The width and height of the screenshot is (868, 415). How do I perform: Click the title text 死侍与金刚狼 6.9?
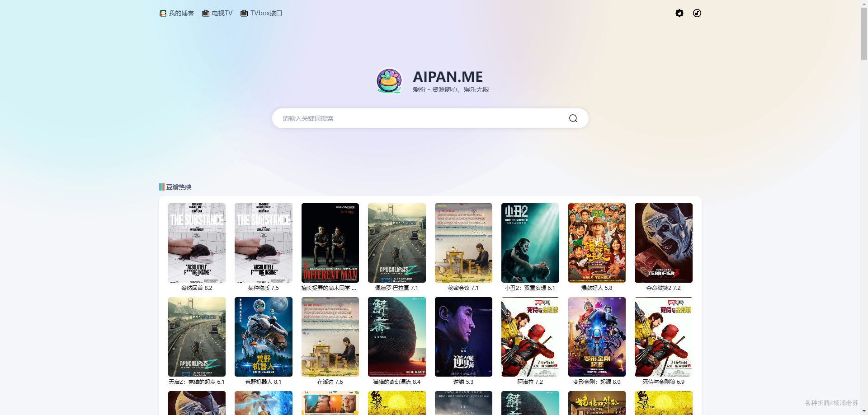pos(664,382)
